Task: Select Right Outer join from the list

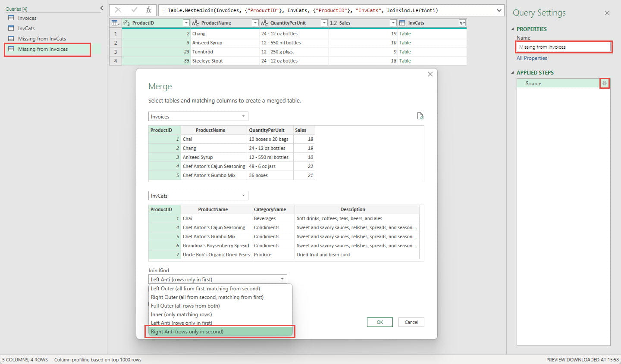Action: coord(207,297)
